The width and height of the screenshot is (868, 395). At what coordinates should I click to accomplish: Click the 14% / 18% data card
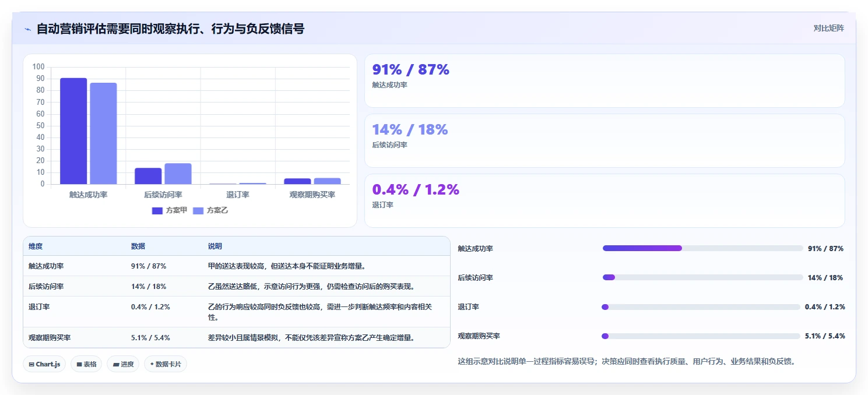tap(605, 140)
